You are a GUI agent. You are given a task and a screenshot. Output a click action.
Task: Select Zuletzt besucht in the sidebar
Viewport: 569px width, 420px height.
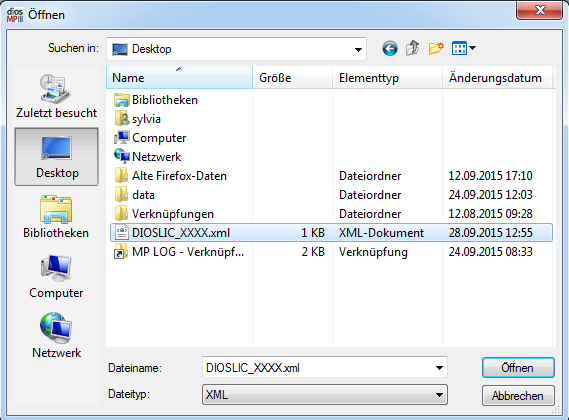coord(56,96)
